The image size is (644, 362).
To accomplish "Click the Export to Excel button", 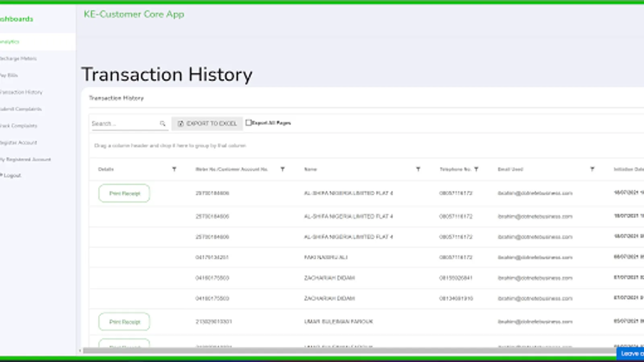I will 207,123.
